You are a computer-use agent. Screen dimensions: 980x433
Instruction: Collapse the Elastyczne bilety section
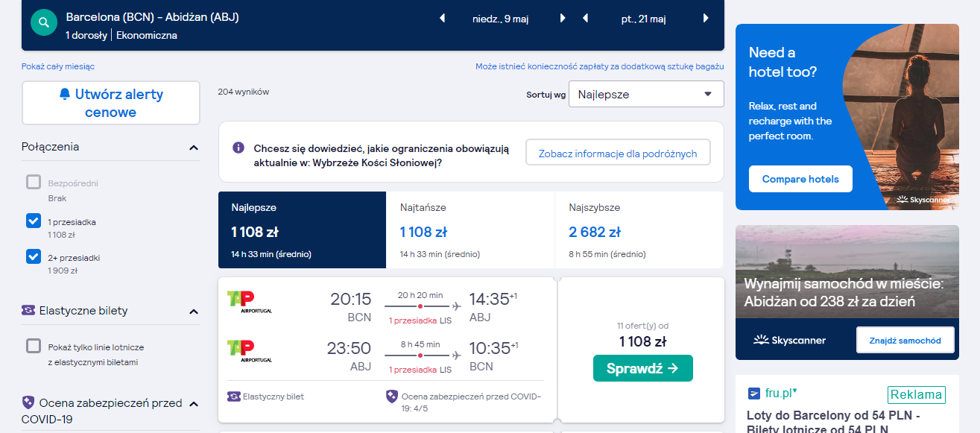coord(194,312)
